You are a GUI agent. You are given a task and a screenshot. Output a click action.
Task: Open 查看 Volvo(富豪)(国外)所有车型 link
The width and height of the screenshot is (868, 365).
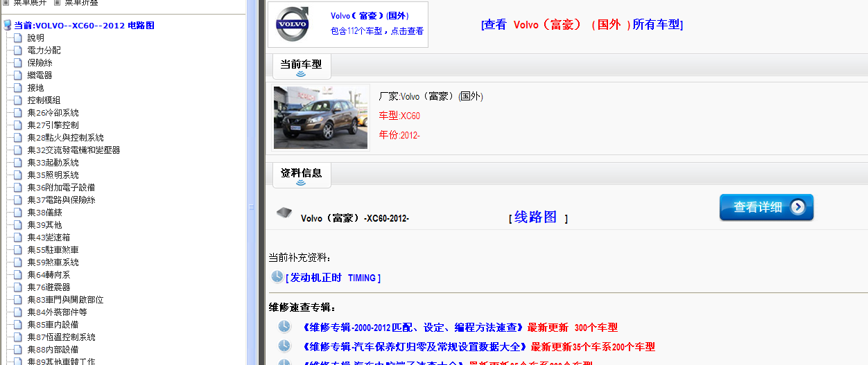[x=582, y=25]
